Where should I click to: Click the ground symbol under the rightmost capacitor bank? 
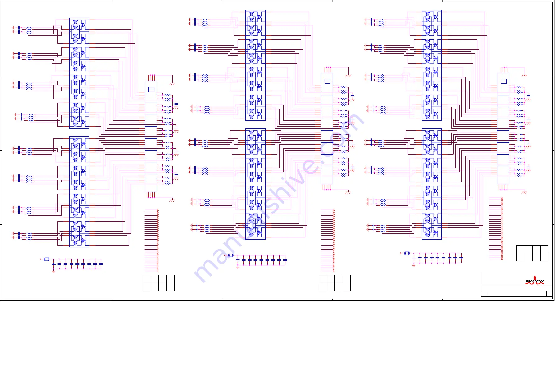(414, 265)
